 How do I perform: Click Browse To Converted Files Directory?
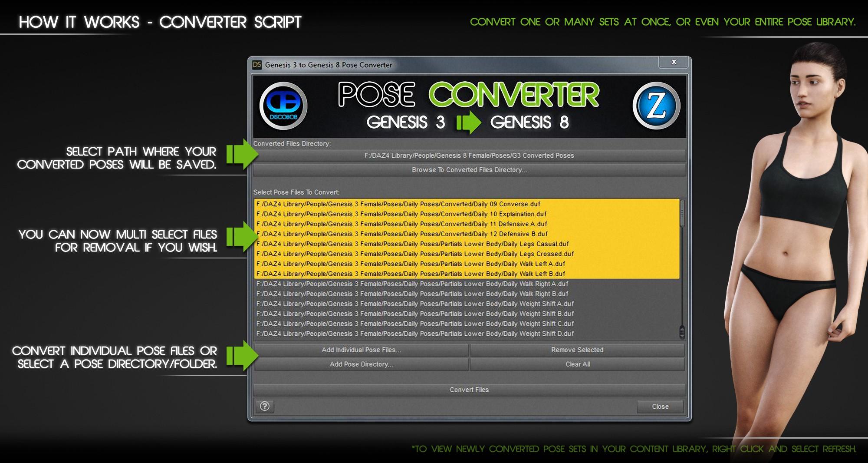[469, 170]
